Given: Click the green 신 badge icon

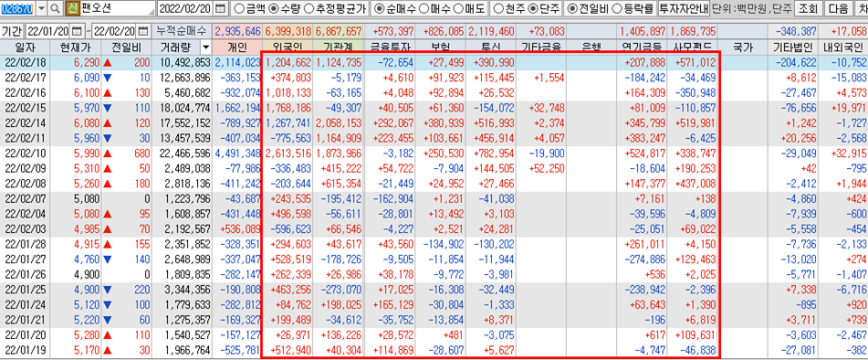Looking at the screenshot, I should [x=72, y=8].
